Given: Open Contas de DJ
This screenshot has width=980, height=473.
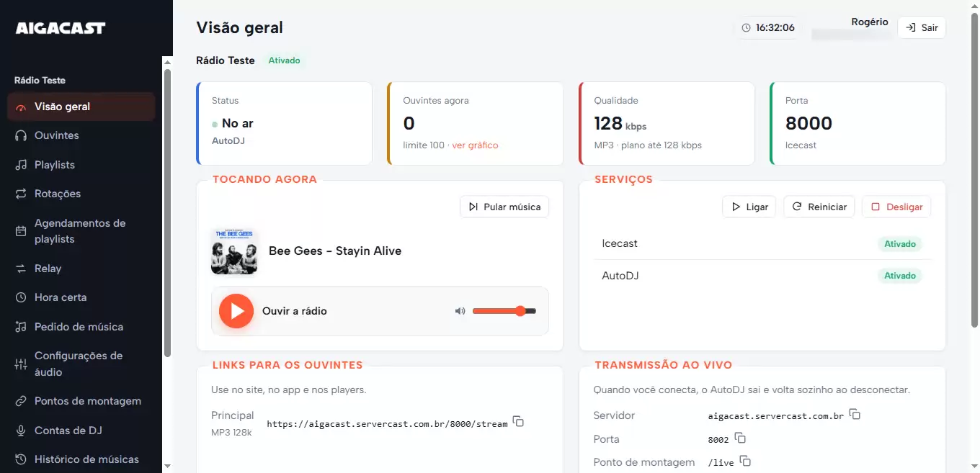Looking at the screenshot, I should (81, 431).
